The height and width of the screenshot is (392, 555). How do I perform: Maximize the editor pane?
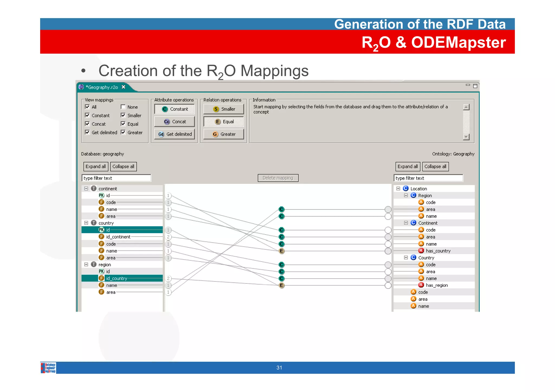(475, 86)
